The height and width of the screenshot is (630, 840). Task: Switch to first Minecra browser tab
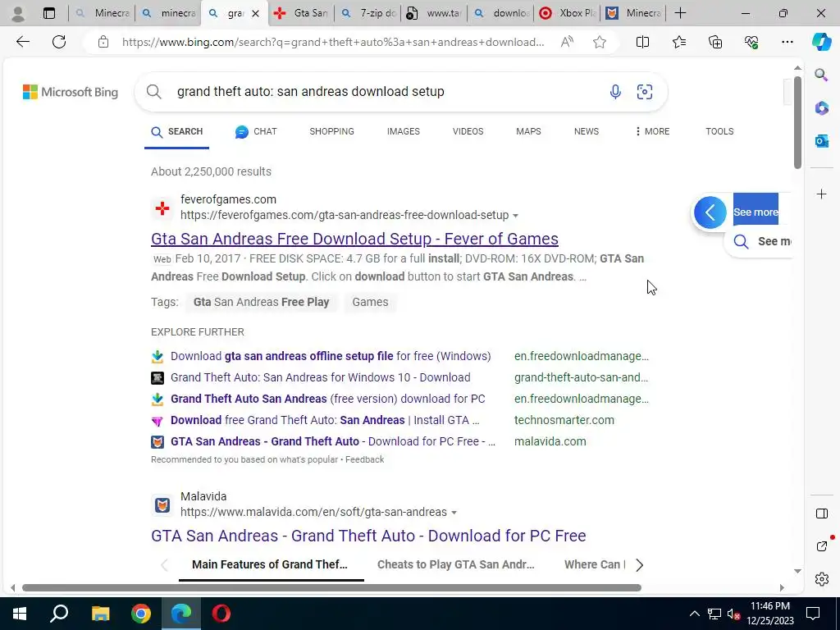click(x=102, y=13)
